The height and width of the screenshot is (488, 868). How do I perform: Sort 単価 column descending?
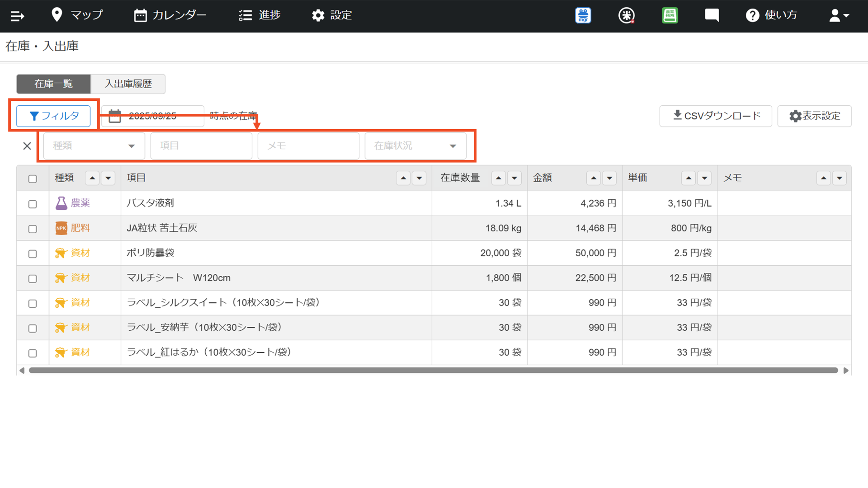(704, 178)
